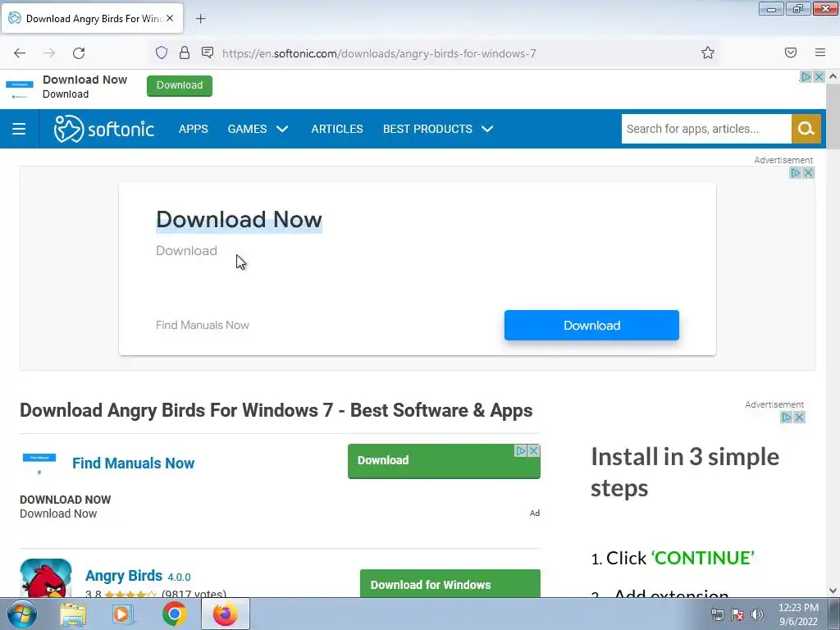The image size is (840, 630).
Task: Close the Download Angry Birds tab
Action: [x=170, y=18]
